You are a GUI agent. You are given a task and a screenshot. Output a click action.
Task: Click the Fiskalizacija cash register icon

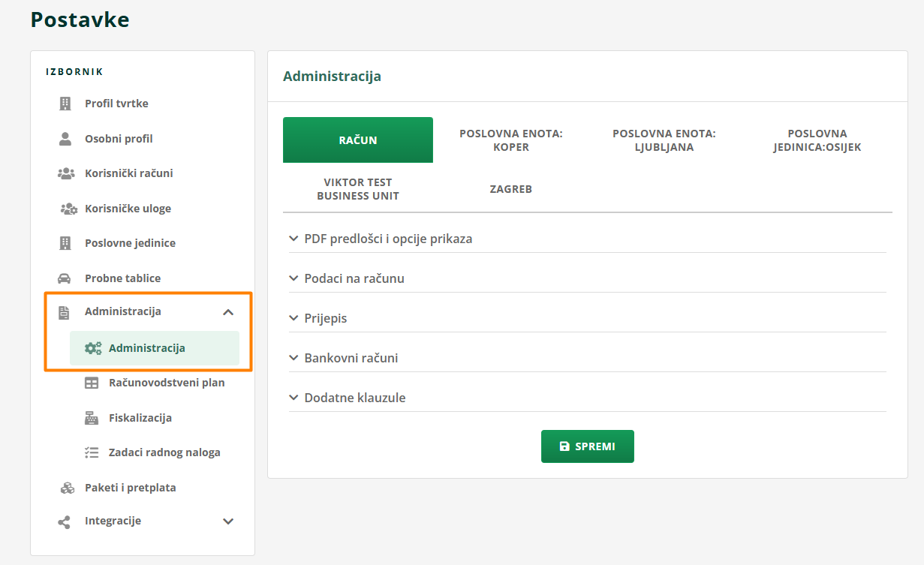click(92, 418)
